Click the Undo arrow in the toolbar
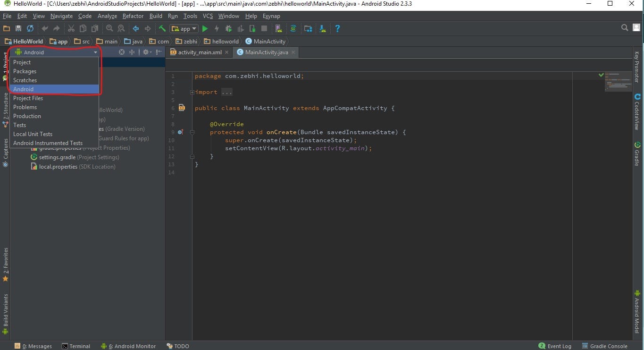Viewport: 644px width, 350px height. (45, 28)
